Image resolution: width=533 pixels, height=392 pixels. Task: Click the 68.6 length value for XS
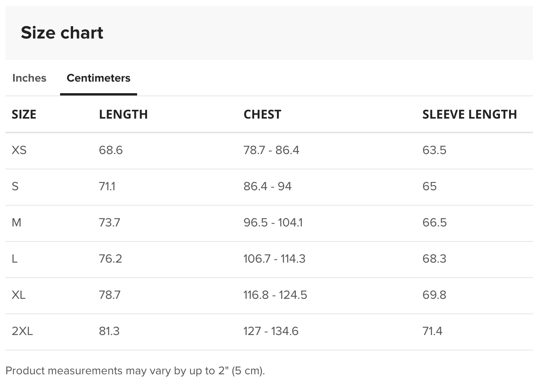[111, 150]
